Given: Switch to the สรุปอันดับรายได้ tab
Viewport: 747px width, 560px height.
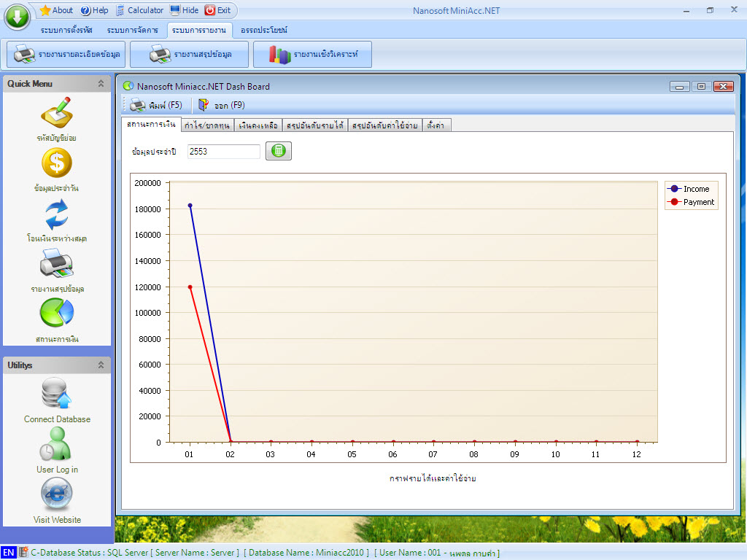Looking at the screenshot, I should [315, 125].
